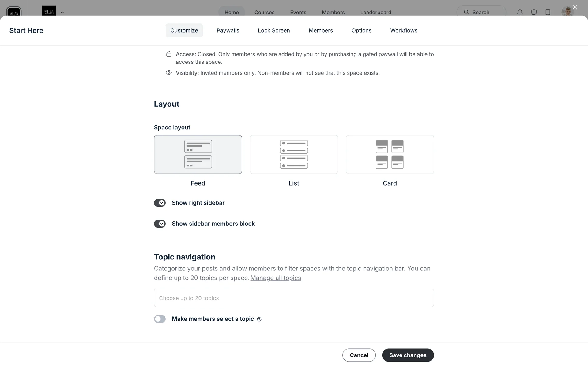This screenshot has height=368, width=588.
Task: Select the Feed layout icon
Action: click(198, 154)
